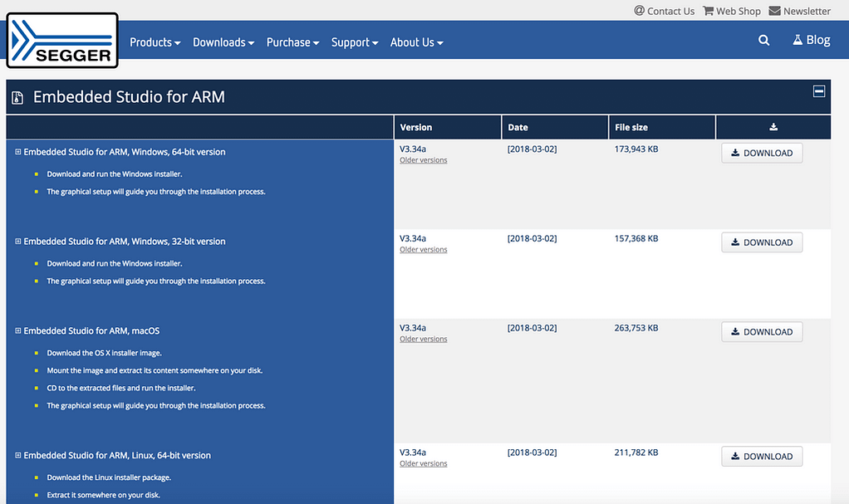Open the Support menu

[355, 42]
